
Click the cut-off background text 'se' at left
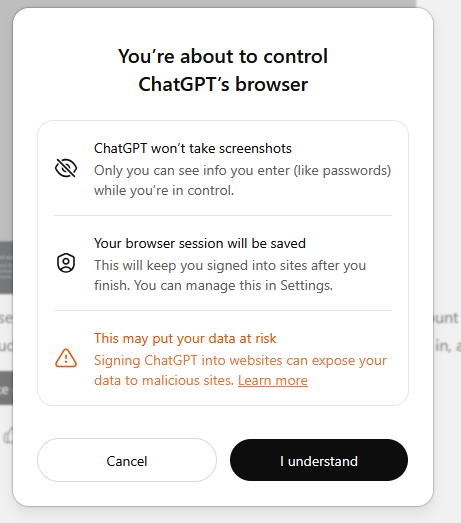[x=6, y=318]
